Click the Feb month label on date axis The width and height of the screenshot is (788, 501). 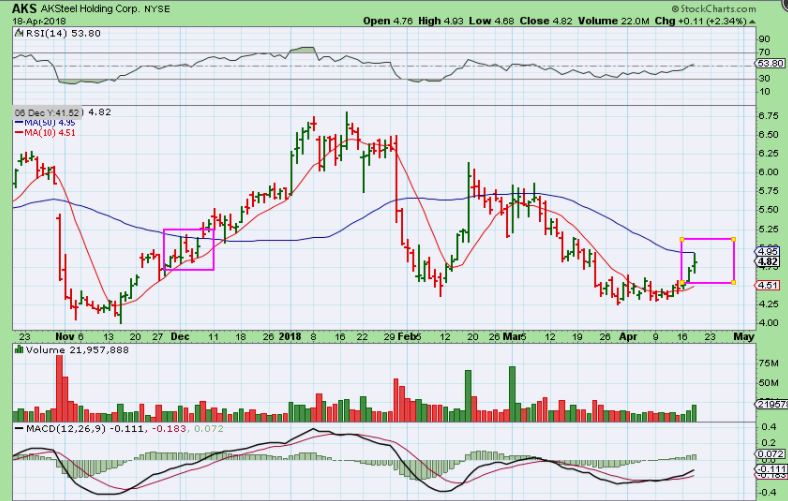(x=405, y=337)
